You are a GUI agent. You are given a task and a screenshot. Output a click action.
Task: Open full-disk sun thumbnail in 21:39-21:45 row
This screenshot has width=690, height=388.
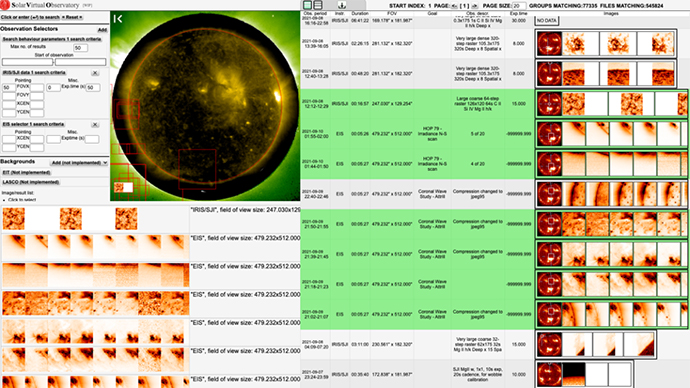pos(549,254)
